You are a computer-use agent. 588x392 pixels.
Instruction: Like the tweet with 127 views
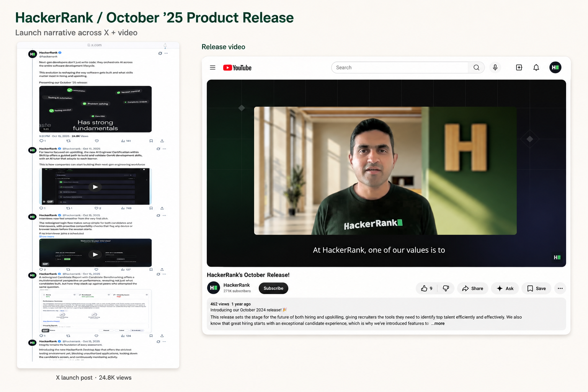[x=96, y=269]
